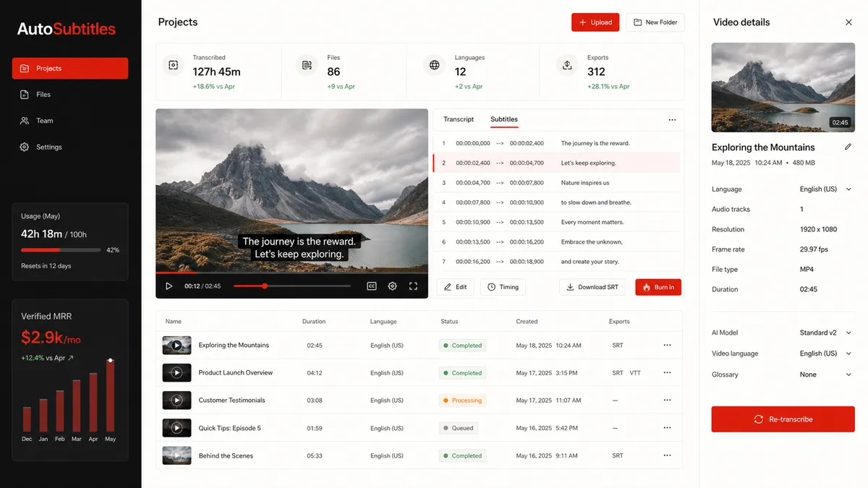Screen dimensions: 868x488
Task: Open the Product Launch Overview row thumbnail
Action: (x=176, y=373)
